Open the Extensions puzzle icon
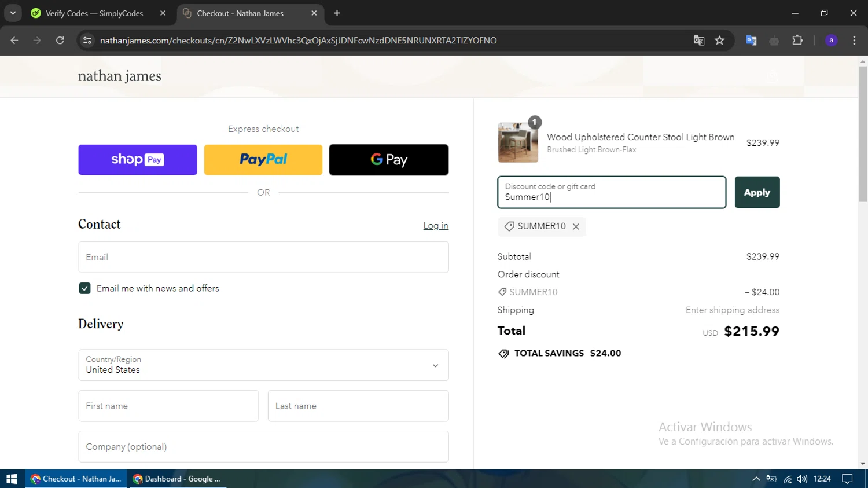 (x=797, y=41)
